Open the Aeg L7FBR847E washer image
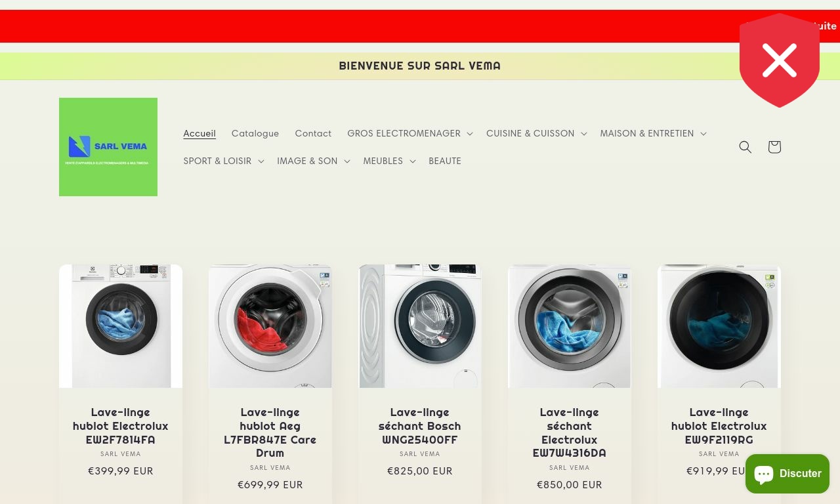This screenshot has height=504, width=840. (x=270, y=326)
